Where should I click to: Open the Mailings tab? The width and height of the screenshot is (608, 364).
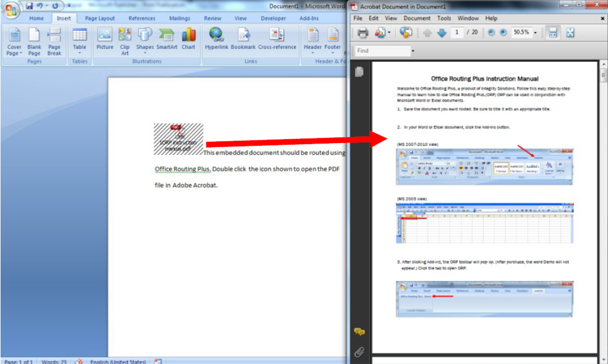[179, 18]
